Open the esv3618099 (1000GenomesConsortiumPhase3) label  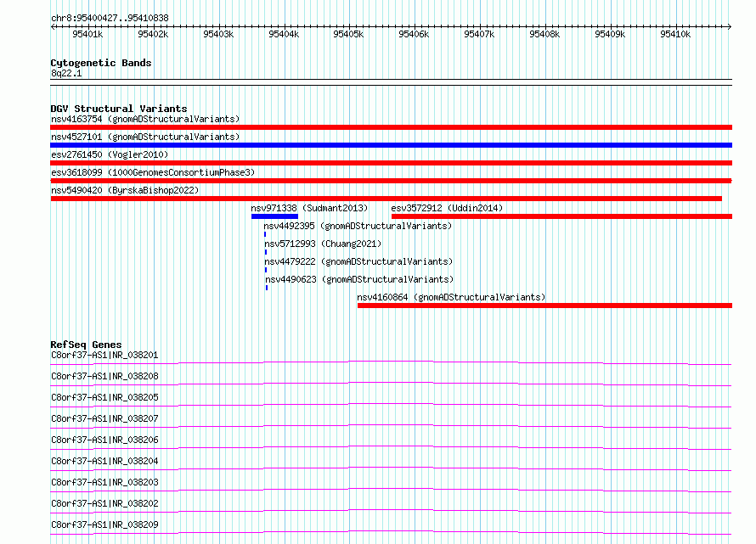click(153, 172)
